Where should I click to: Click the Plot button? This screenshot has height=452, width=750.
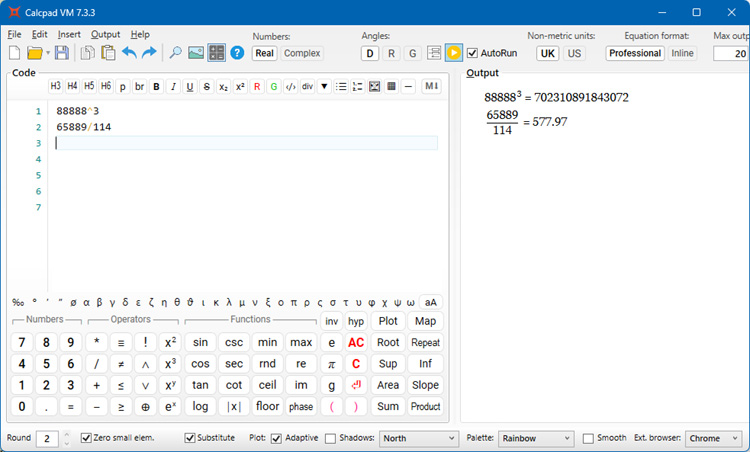pos(388,321)
